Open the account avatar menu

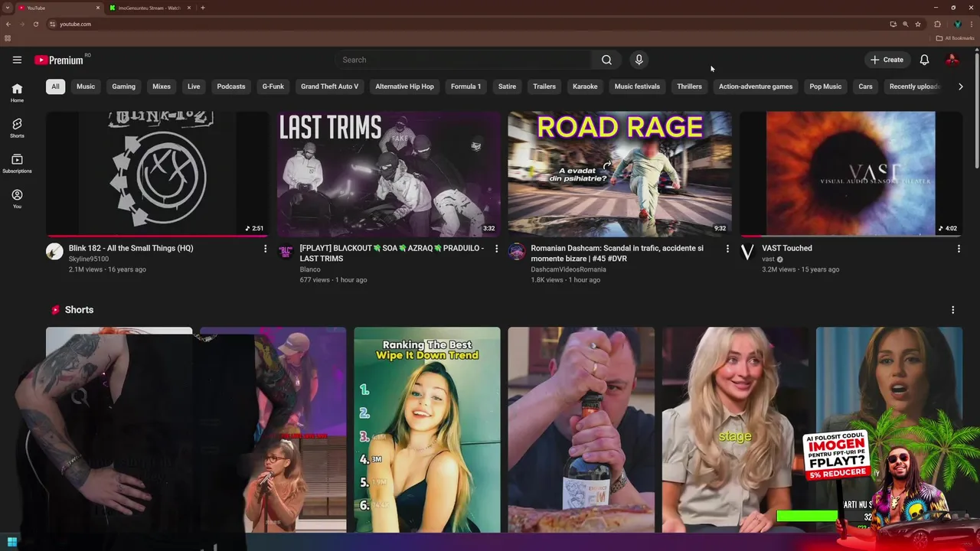[952, 60]
